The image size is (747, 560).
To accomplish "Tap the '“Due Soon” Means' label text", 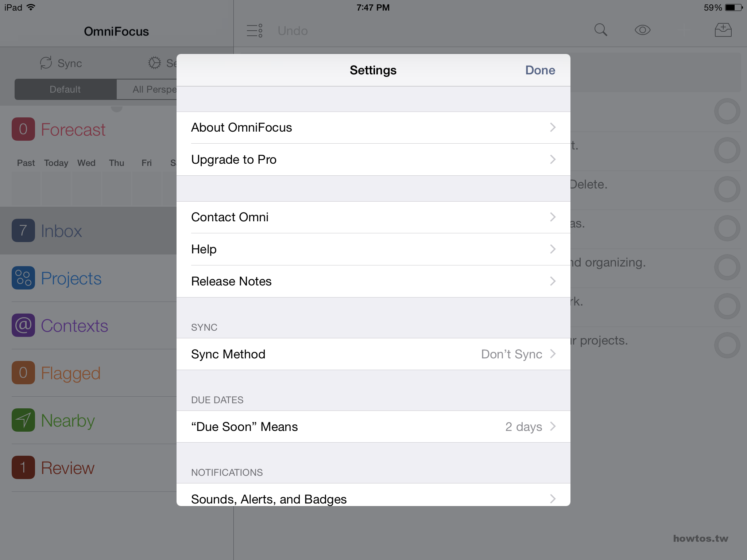I will pos(244,427).
